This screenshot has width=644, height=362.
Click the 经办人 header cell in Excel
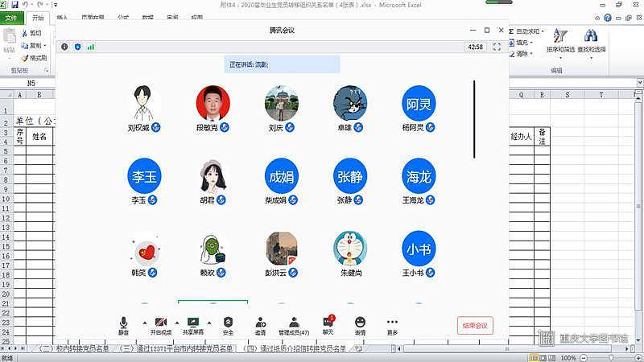click(x=521, y=136)
